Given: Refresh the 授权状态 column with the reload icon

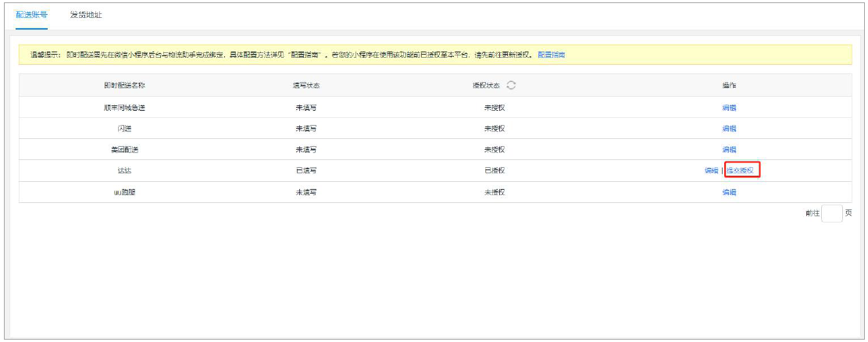Looking at the screenshot, I should pos(512,85).
